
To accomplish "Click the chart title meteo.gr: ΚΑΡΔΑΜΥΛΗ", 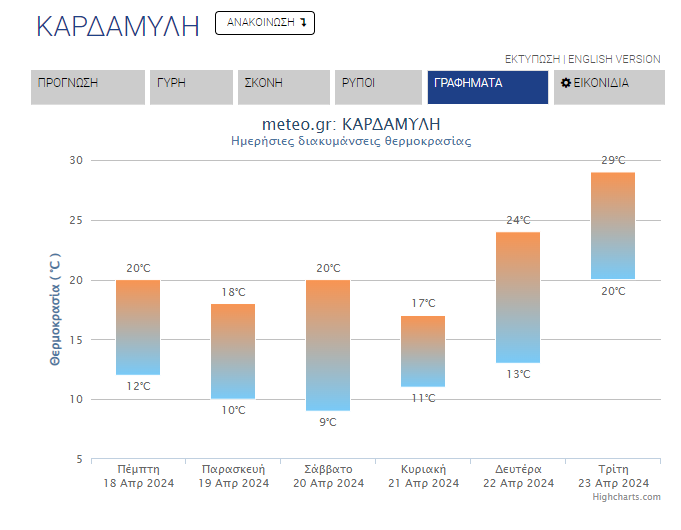I will click(x=351, y=125).
